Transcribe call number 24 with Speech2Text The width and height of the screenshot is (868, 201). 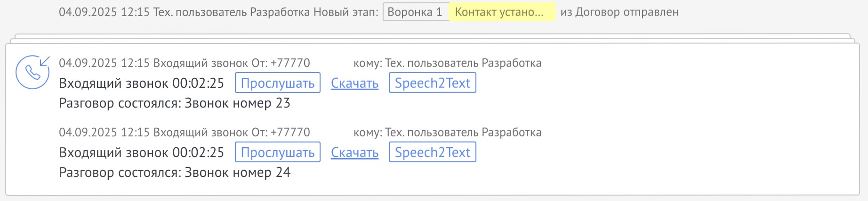(432, 152)
